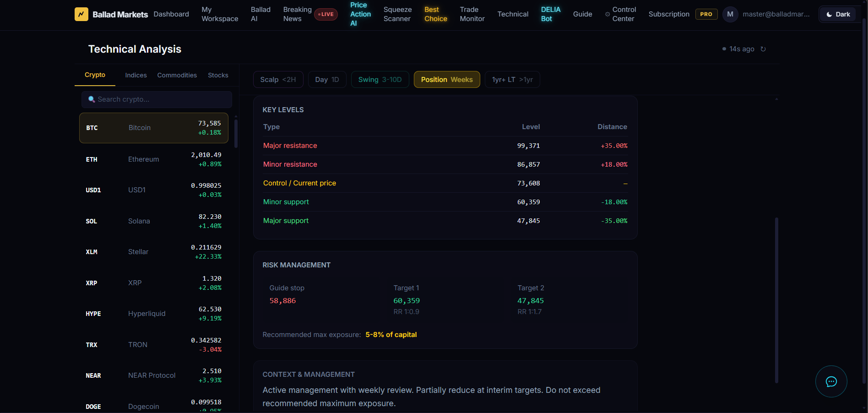
Task: Select the 1yr+ LT timeframe
Action: click(x=512, y=80)
